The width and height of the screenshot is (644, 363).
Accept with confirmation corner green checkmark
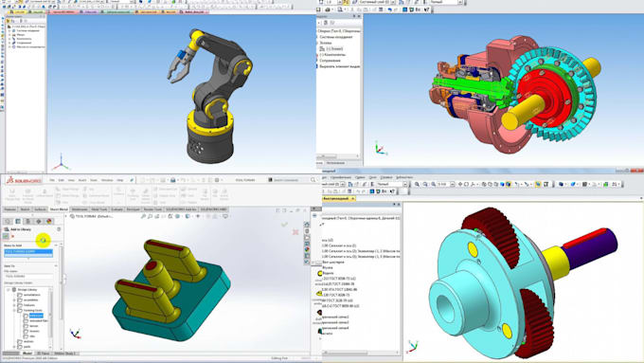(284, 224)
